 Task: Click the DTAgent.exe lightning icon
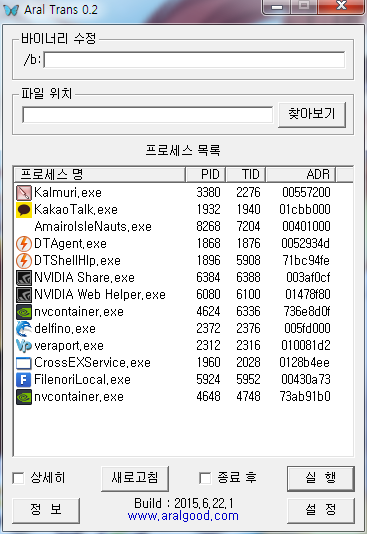tap(23, 244)
